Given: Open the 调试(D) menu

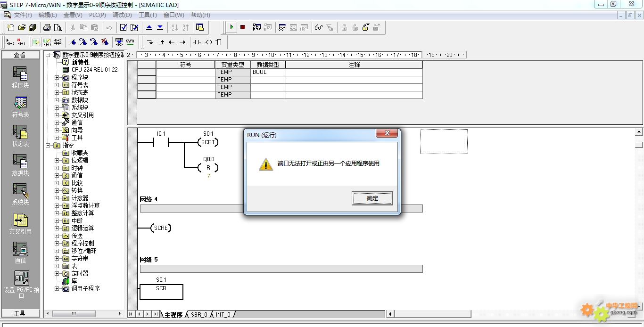Looking at the screenshot, I should pyautogui.click(x=122, y=15).
